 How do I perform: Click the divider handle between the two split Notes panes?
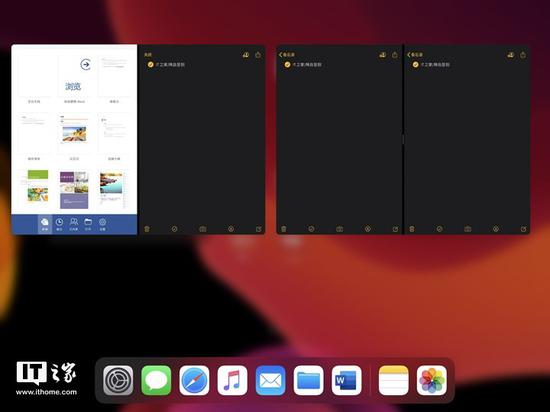[x=403, y=140]
